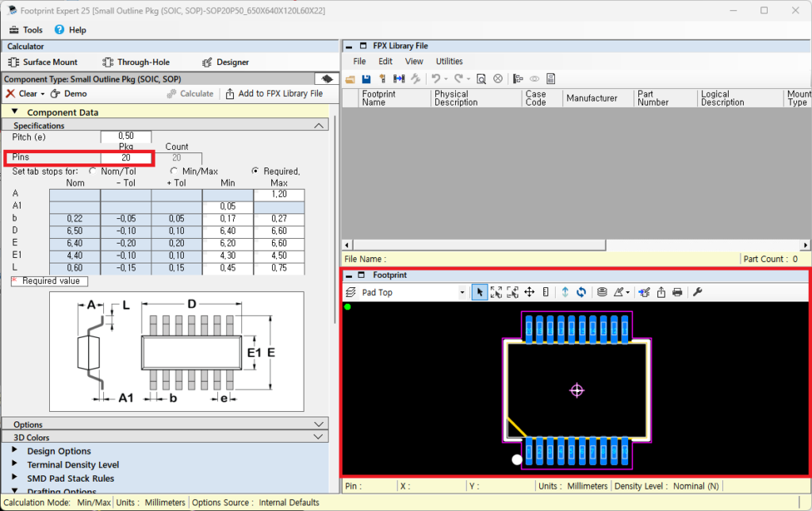
Task: Expand the Design Options tree item
Action: point(16,451)
